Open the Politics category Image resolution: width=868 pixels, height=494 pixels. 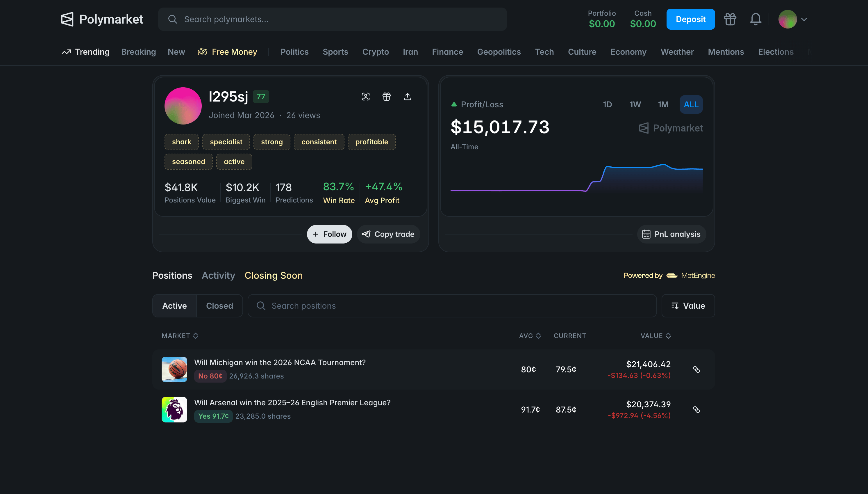(294, 52)
